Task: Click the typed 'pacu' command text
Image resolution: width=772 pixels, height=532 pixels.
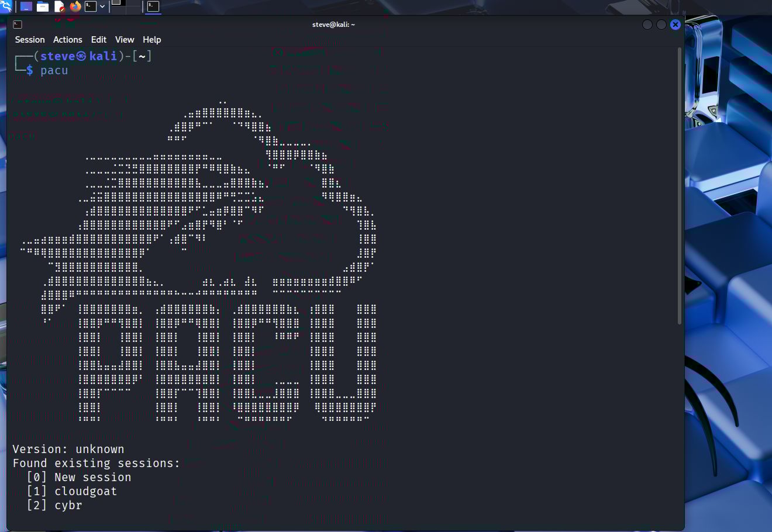Action: (54, 71)
